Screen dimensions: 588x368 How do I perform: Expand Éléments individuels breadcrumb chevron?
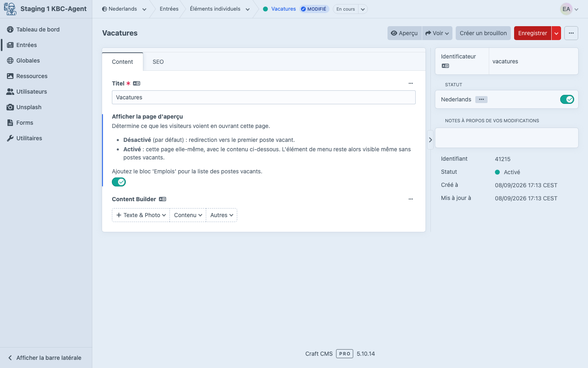pos(247,9)
